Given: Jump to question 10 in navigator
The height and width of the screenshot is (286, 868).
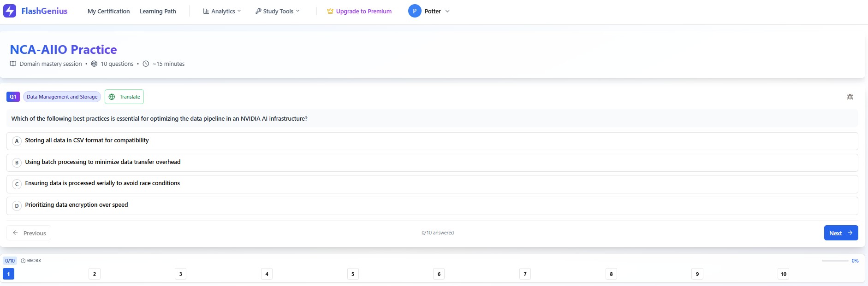Looking at the screenshot, I should [784, 274].
